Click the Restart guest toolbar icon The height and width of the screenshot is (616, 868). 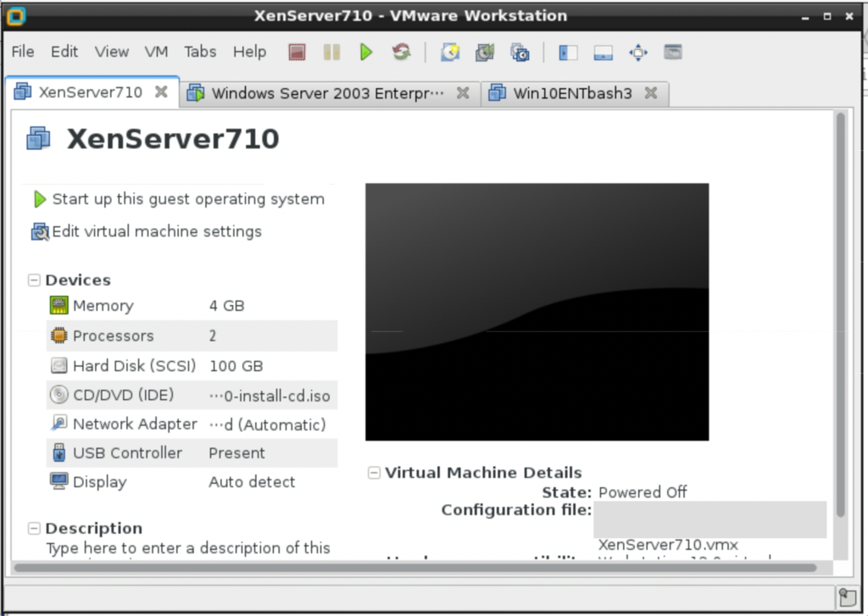(401, 53)
